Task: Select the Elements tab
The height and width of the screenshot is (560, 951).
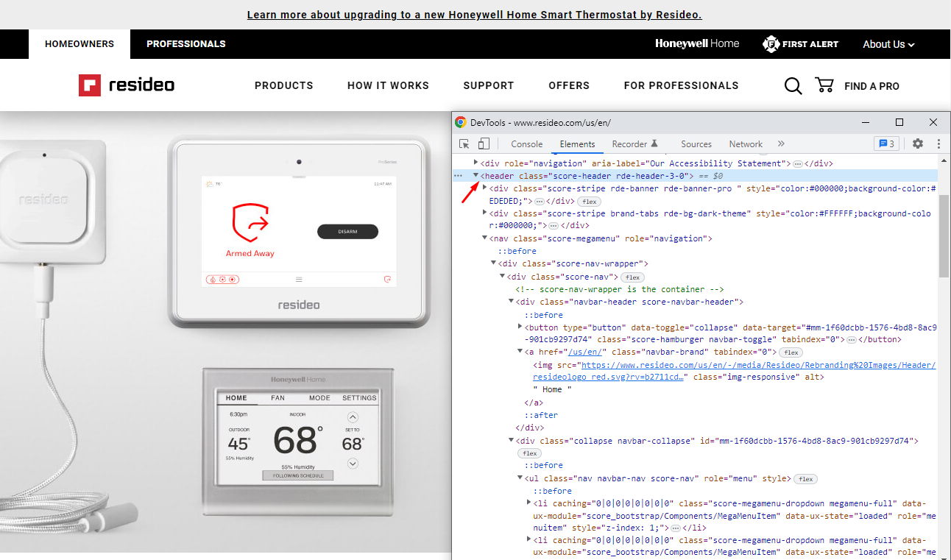Action: [x=577, y=144]
